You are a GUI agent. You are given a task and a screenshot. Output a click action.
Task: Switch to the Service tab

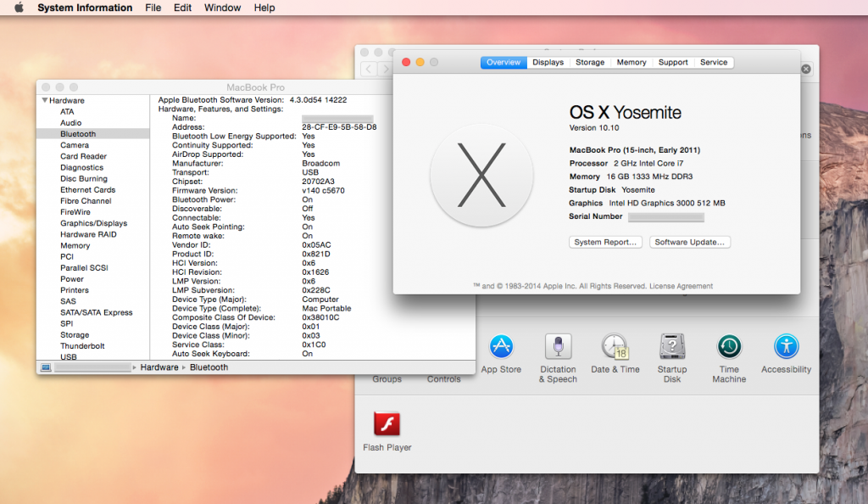714,62
